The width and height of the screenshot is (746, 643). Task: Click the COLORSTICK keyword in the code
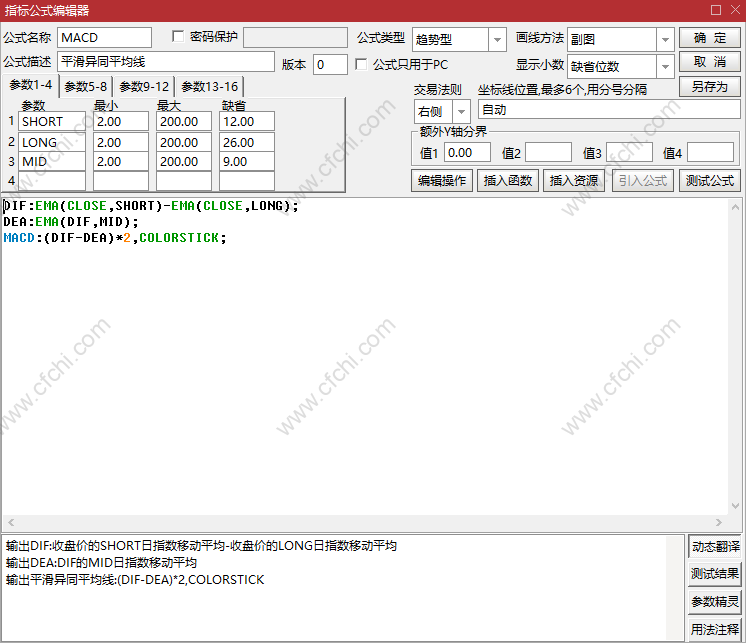pos(179,237)
